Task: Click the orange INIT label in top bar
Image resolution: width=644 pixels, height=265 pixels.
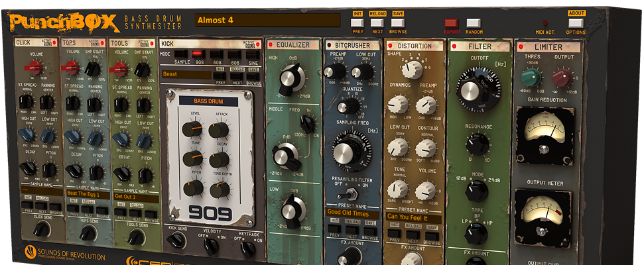Action: coord(357,13)
